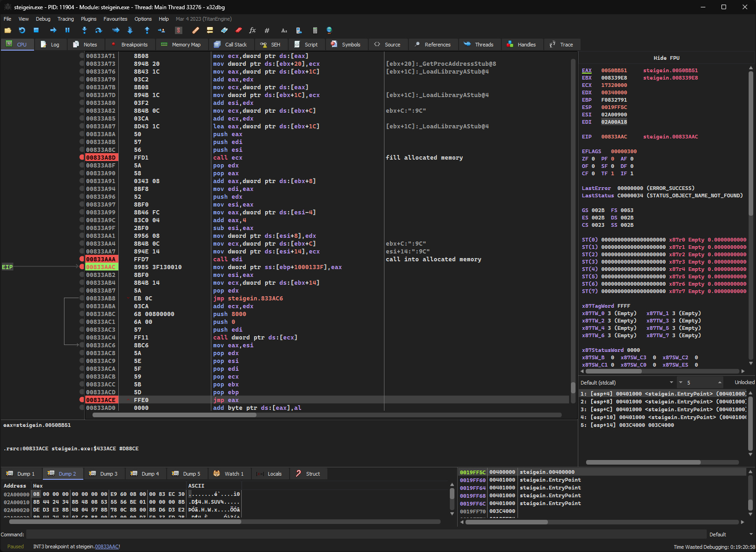This screenshot has width=756, height=552.
Task: Increase the argument count stepper showing 5
Action: click(x=720, y=381)
